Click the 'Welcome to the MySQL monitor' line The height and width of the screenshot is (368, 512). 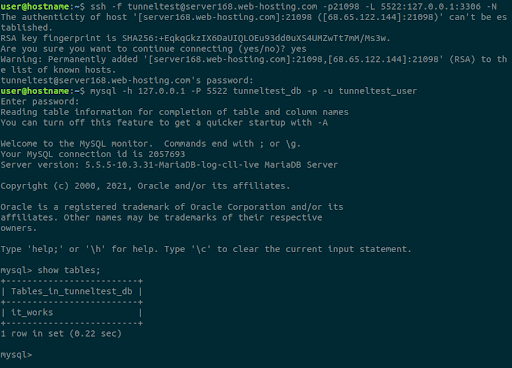150,144
